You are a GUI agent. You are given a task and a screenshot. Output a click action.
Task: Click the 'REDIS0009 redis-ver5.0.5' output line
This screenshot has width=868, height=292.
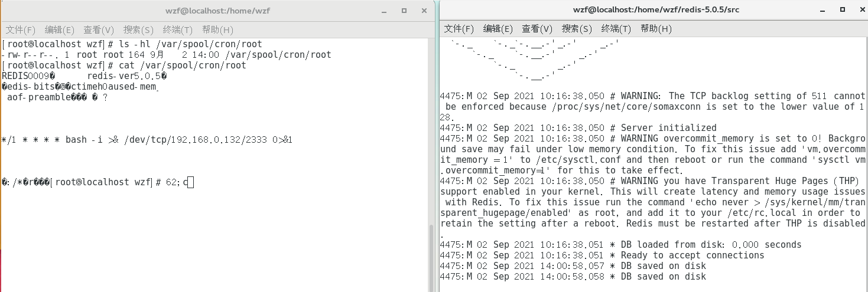pyautogui.click(x=85, y=76)
